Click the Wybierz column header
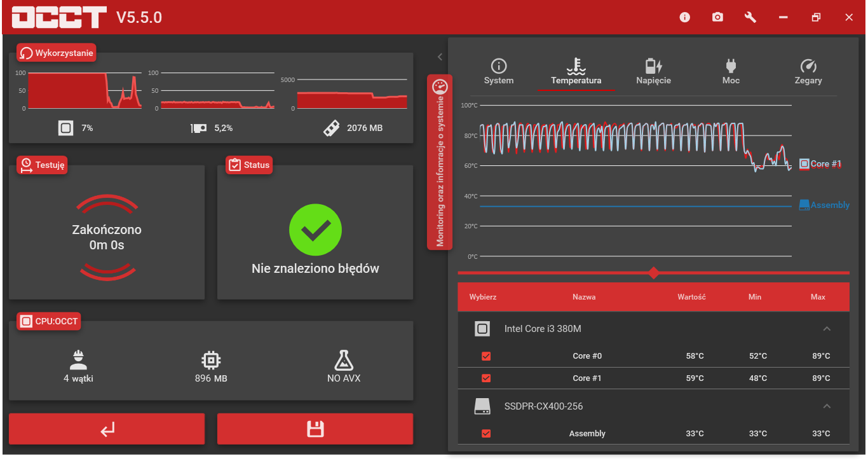868x463 pixels. click(x=483, y=297)
